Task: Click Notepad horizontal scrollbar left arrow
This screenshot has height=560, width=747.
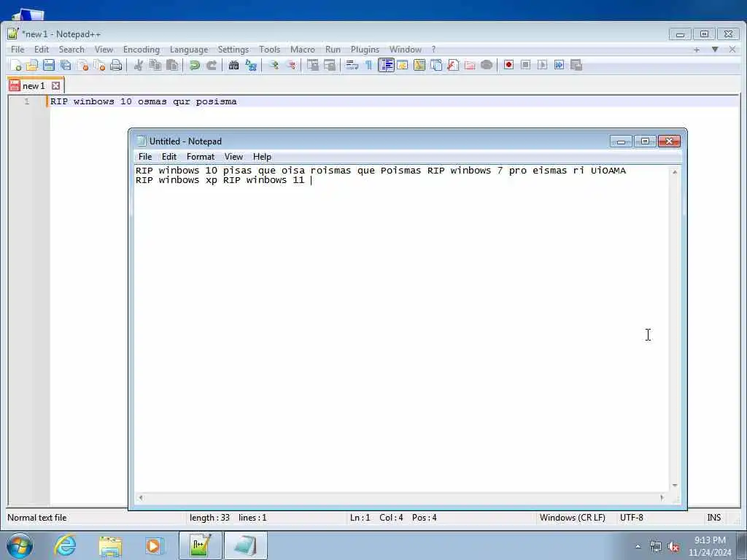Action: (141, 497)
